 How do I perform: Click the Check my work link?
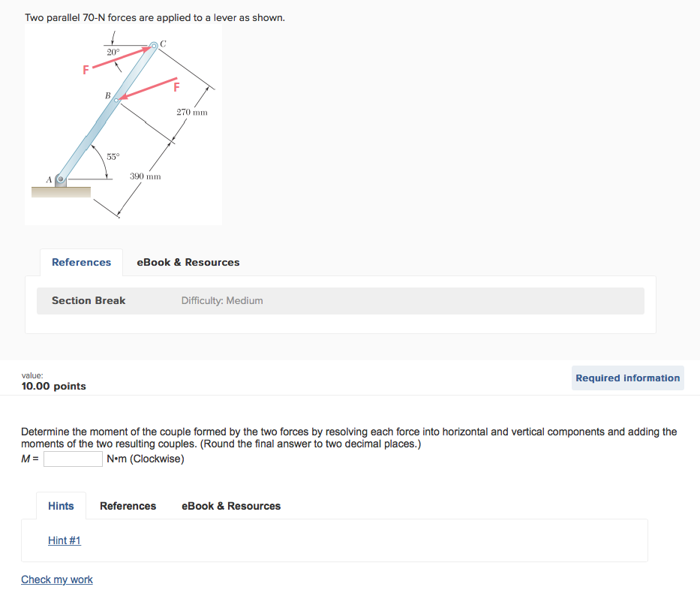(57, 579)
